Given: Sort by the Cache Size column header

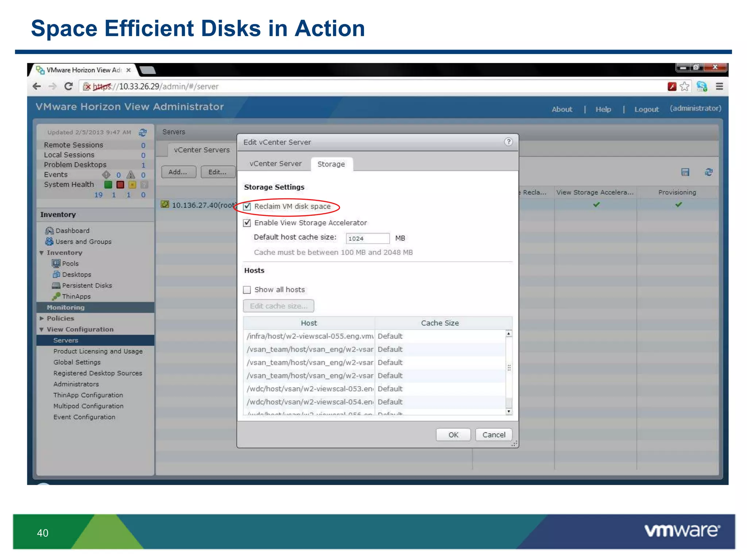Looking at the screenshot, I should coord(440,323).
